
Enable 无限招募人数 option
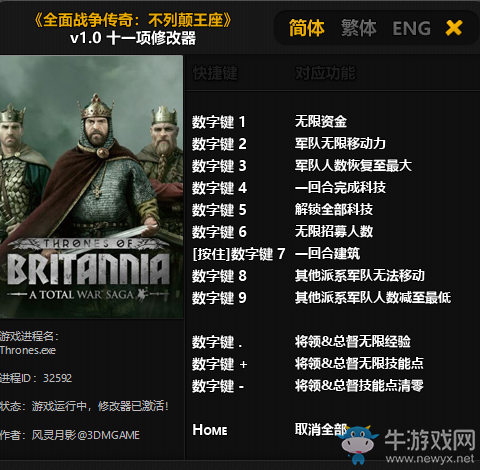coord(334,232)
